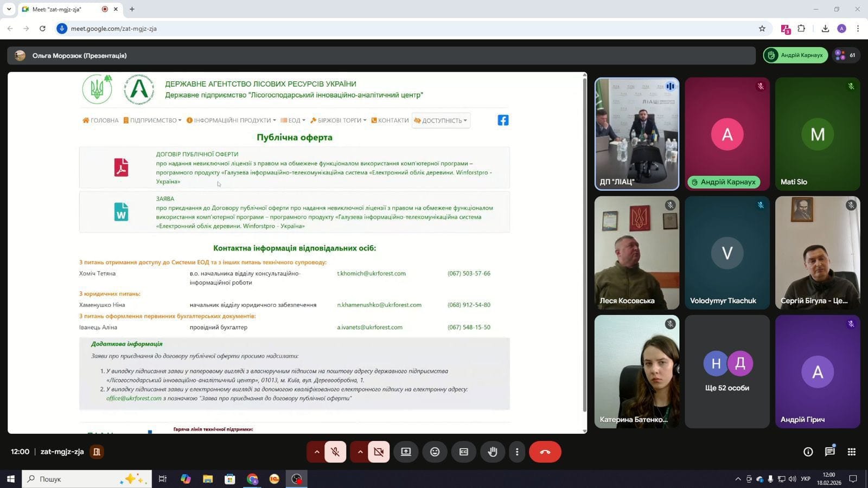Open tab search chevron in Chrome
The width and height of the screenshot is (868, 488).
tap(9, 9)
